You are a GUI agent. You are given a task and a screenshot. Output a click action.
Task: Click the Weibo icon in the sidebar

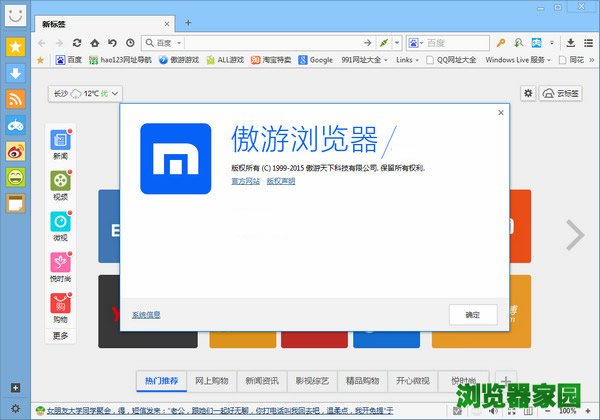click(15, 151)
